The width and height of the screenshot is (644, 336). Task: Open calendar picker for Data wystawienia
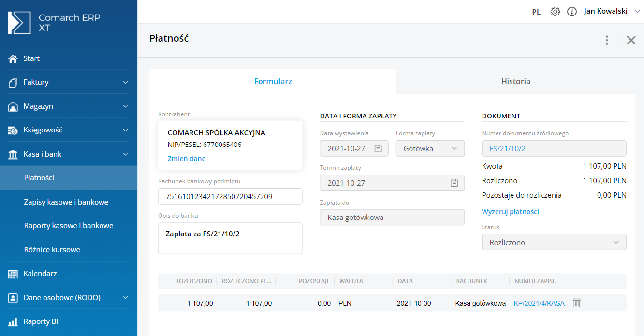tap(378, 148)
